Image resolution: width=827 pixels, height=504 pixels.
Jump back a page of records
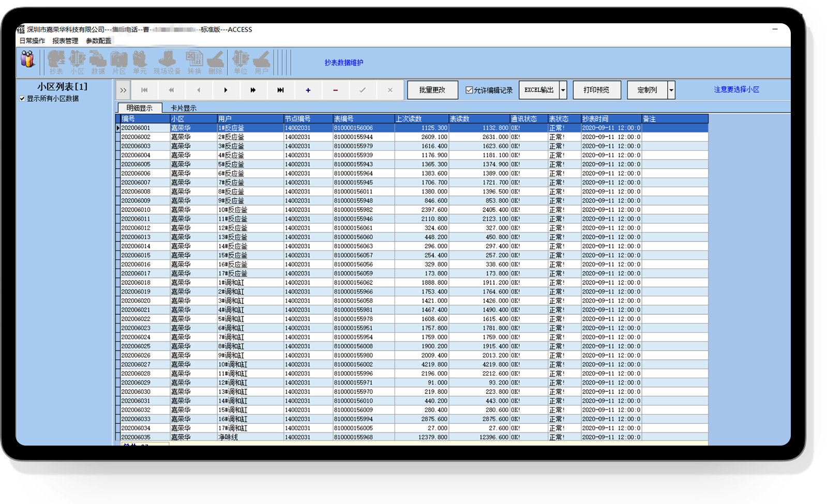[x=171, y=90]
